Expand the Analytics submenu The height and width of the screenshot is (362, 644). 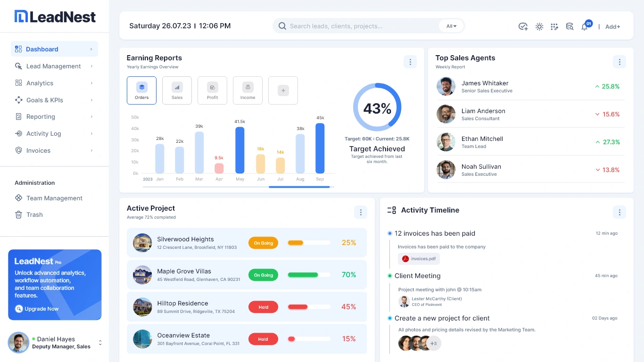click(91, 83)
